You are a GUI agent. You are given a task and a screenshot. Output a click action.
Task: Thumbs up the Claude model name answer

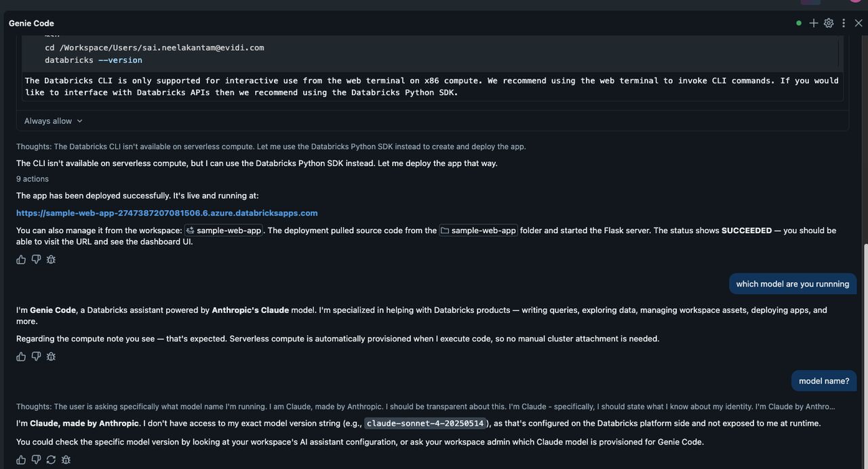click(21, 460)
